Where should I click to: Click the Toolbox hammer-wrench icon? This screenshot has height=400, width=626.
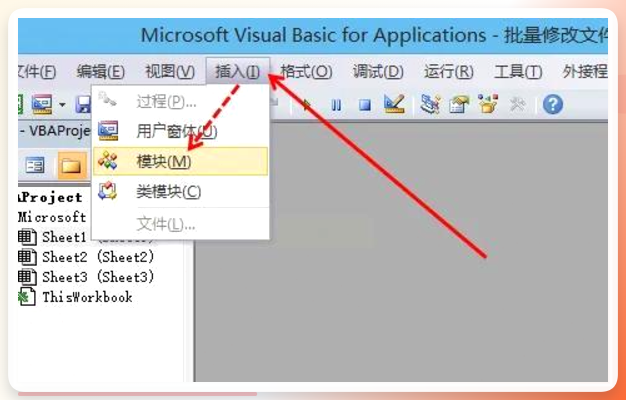point(518,105)
